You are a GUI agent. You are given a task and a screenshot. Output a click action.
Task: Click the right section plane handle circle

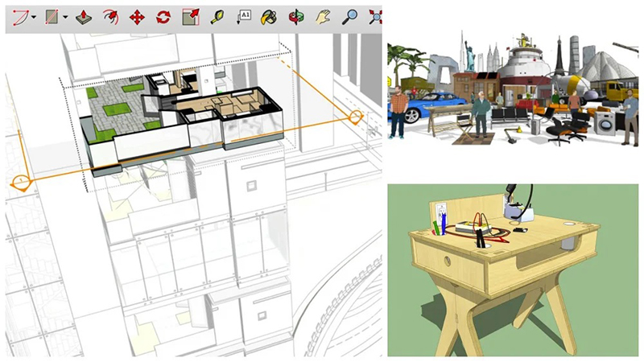(x=355, y=118)
